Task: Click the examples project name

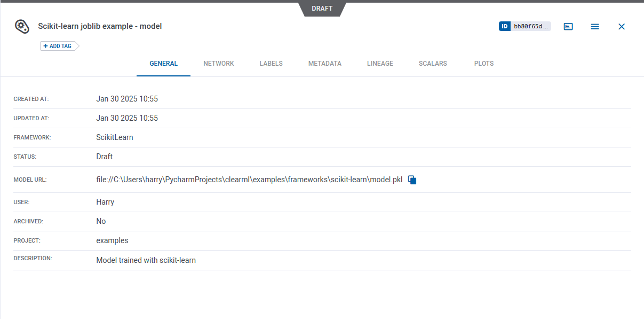Action: tap(112, 240)
